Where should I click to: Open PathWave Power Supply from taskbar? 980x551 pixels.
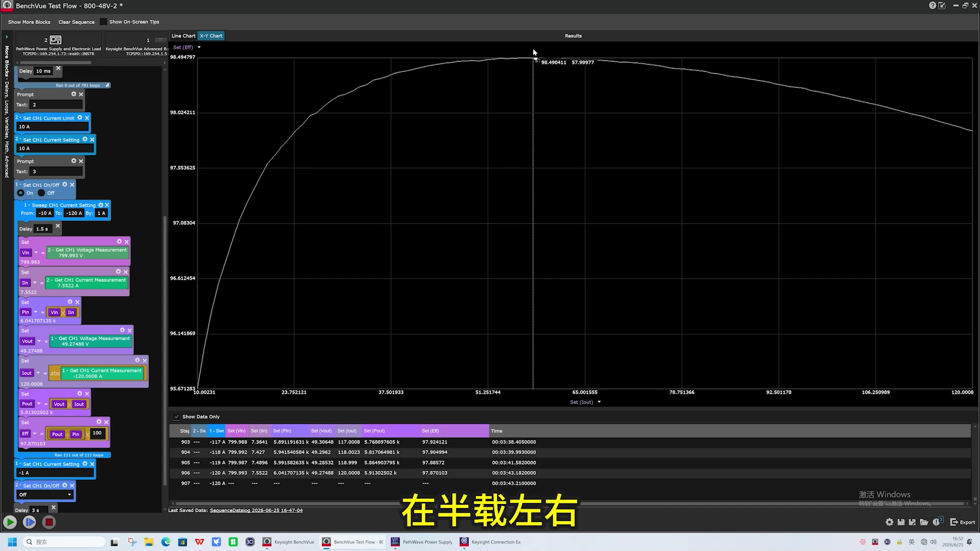[422, 542]
